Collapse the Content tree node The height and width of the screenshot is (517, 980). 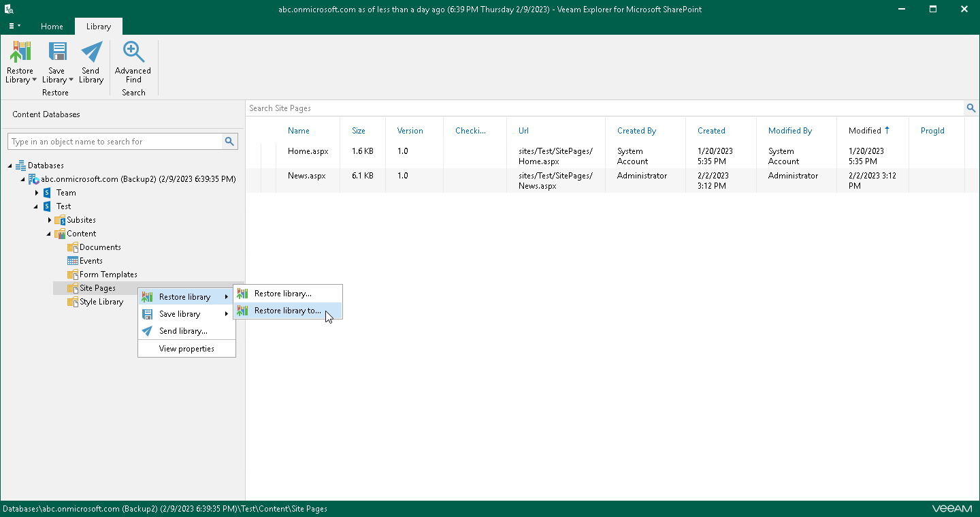click(x=48, y=234)
